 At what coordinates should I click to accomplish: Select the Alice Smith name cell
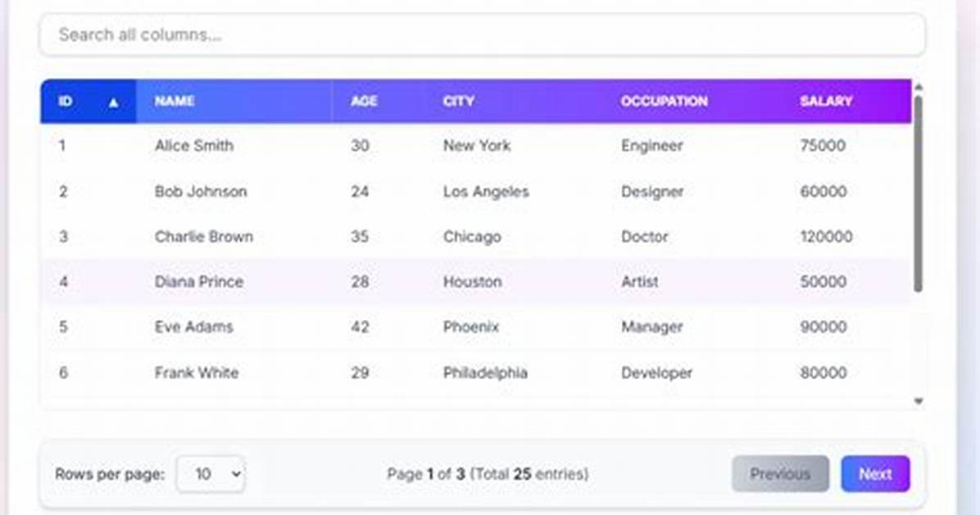[194, 146]
